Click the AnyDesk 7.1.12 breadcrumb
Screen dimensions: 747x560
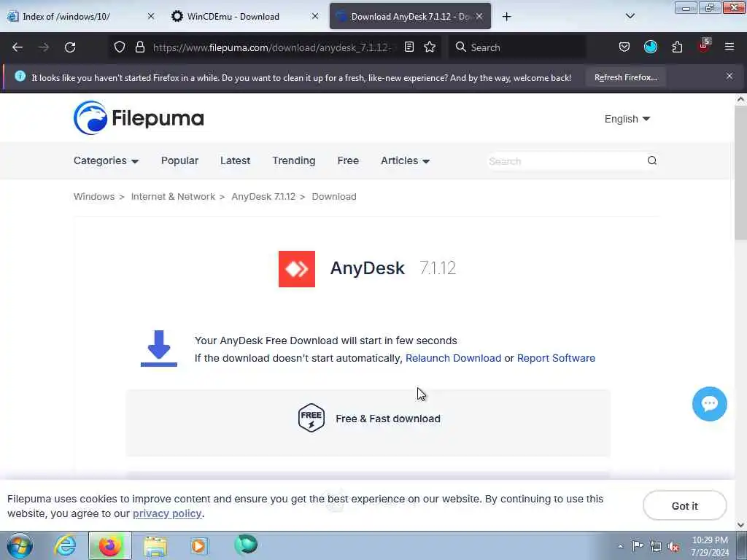[x=263, y=197]
